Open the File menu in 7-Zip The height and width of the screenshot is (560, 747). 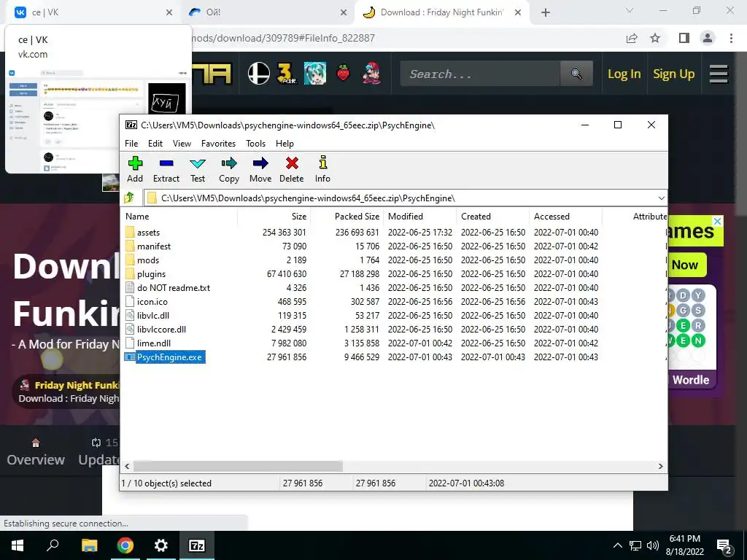pyautogui.click(x=131, y=144)
